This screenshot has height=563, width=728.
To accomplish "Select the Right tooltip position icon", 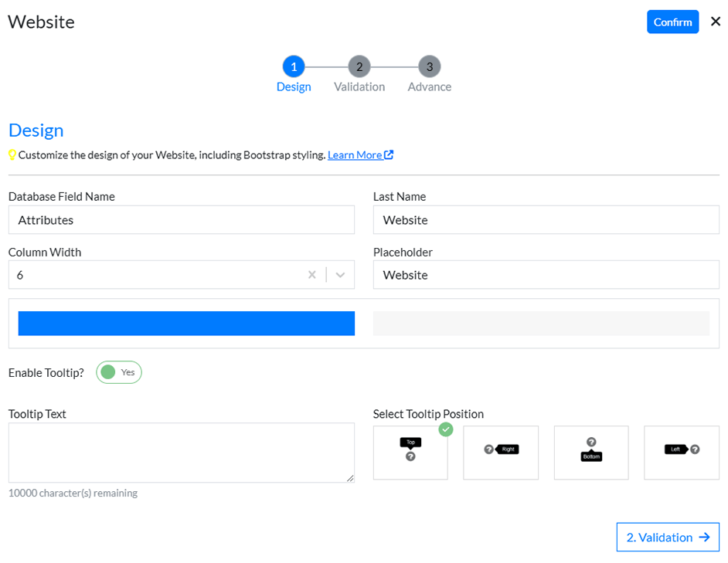I will (x=501, y=452).
